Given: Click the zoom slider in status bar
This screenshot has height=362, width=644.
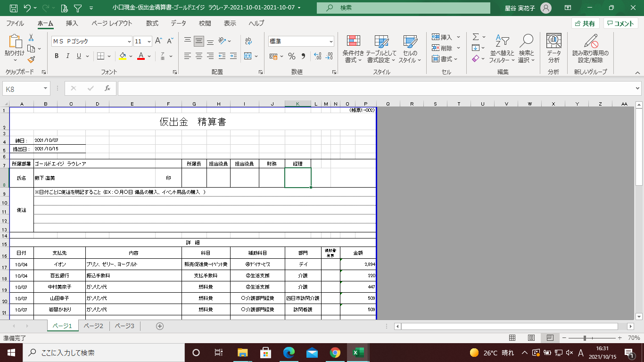Looking at the screenshot, I should coord(585,338).
